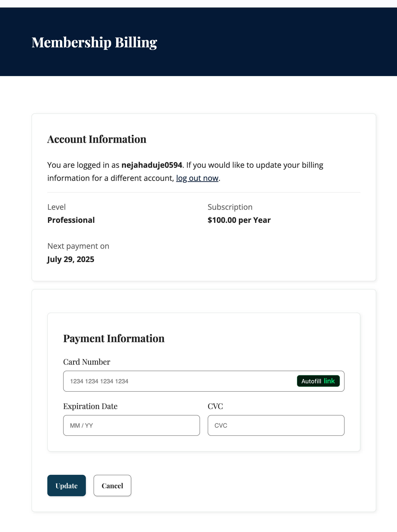Image resolution: width=397 pixels, height=532 pixels.
Task: Click the Subscription label
Action: (230, 207)
